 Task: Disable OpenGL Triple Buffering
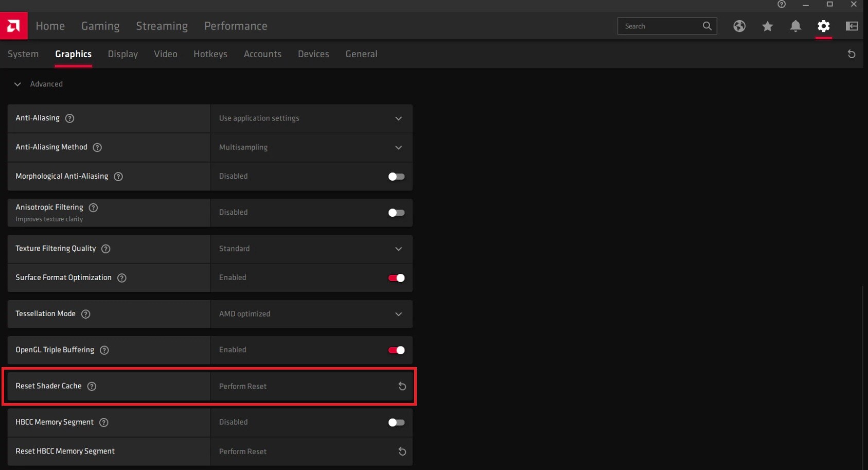(396, 350)
